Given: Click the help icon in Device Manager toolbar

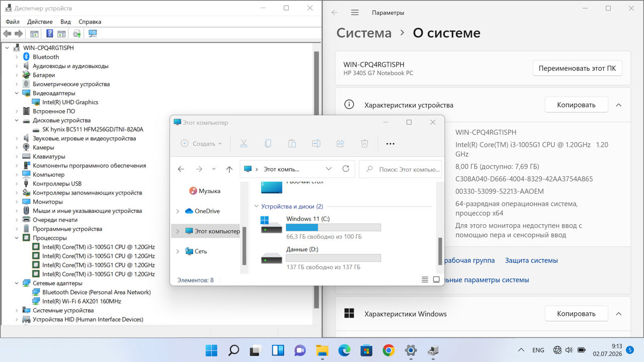Looking at the screenshot, I should point(49,34).
